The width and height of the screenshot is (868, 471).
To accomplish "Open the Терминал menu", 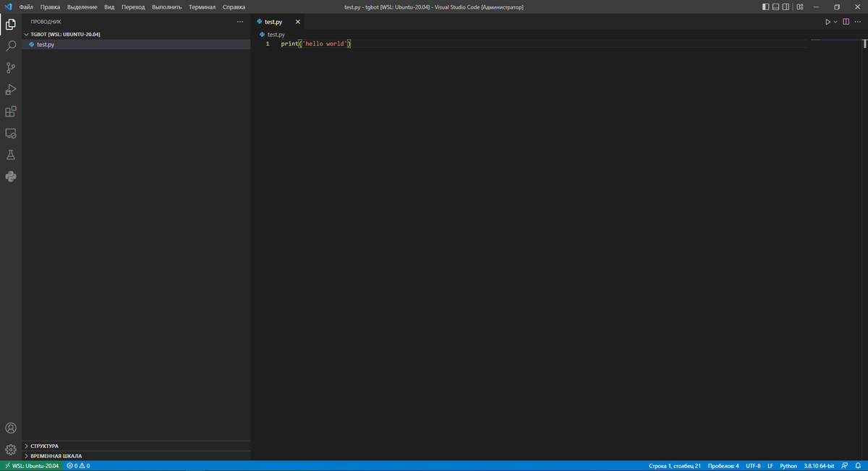I will (x=202, y=7).
